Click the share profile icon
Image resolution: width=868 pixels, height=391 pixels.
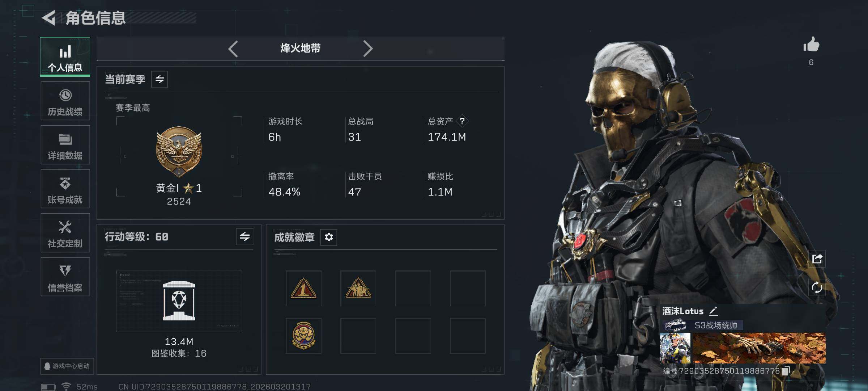(817, 258)
